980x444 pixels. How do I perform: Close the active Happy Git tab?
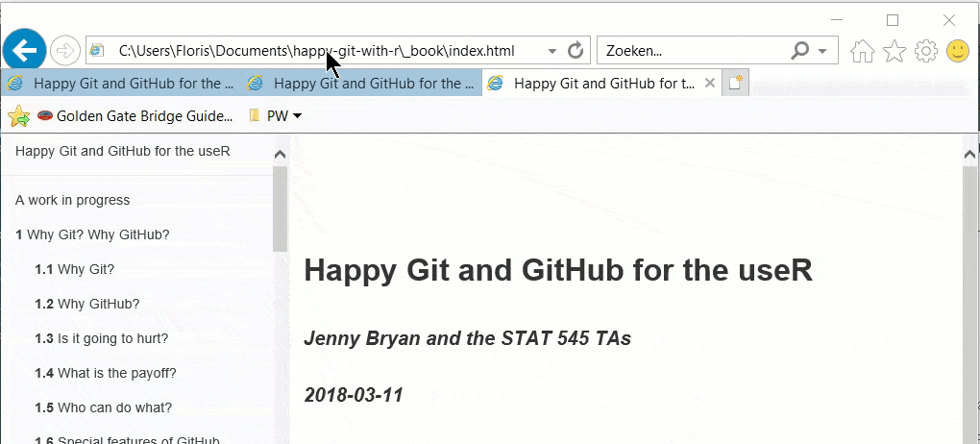[x=709, y=83]
